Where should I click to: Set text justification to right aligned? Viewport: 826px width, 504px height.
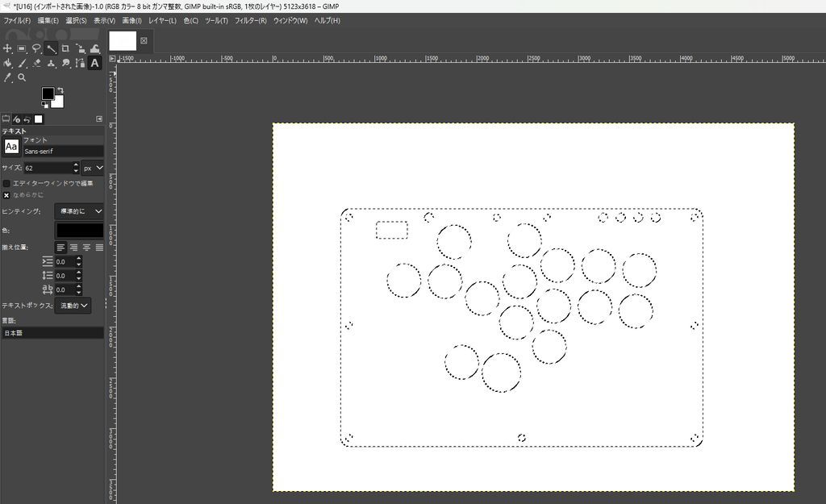[x=73, y=248]
